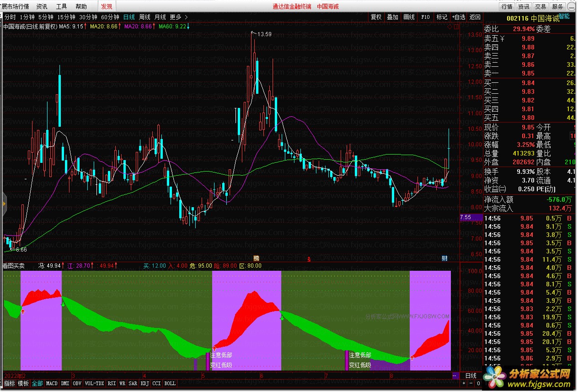
Task: Click the 叠加 overlay button
Action: coord(392,17)
